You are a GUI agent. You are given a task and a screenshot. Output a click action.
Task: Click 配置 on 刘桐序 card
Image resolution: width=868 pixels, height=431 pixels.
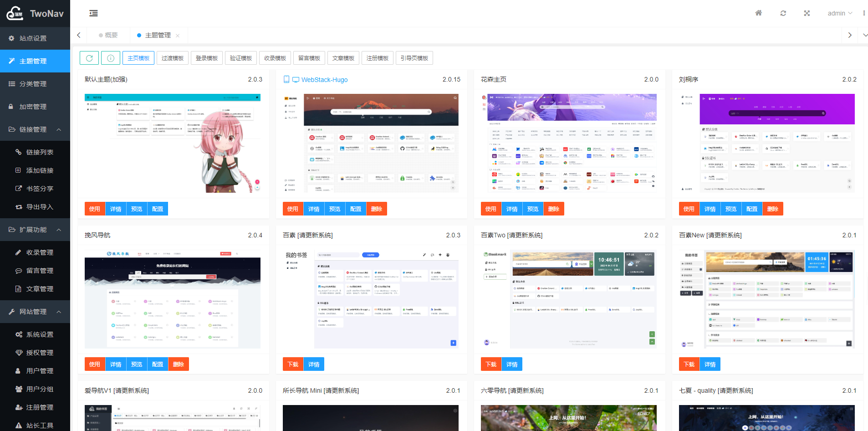752,209
